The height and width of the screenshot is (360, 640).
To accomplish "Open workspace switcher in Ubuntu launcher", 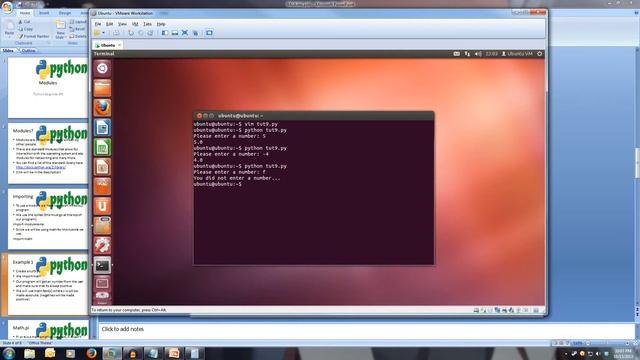I will 102,283.
